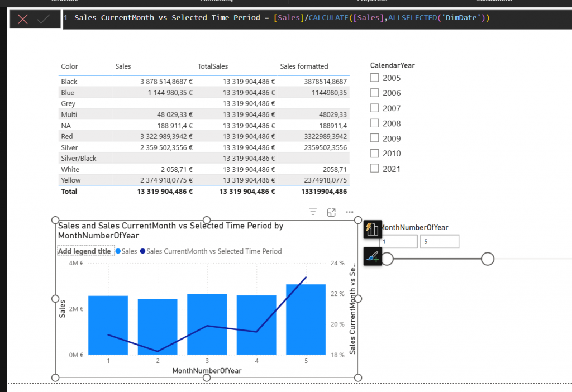Image resolution: width=572 pixels, height=392 pixels.
Task: Tick the 2008 year checkbox
Action: (375, 123)
